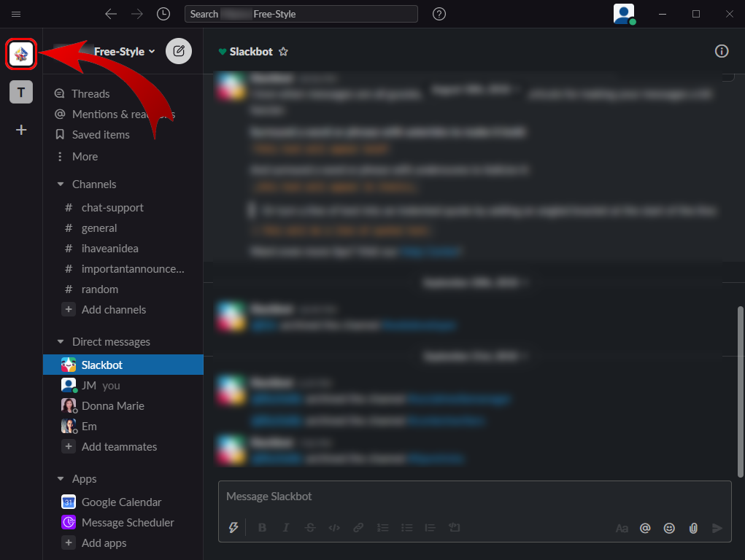Toggle blockquote formatting

430,528
